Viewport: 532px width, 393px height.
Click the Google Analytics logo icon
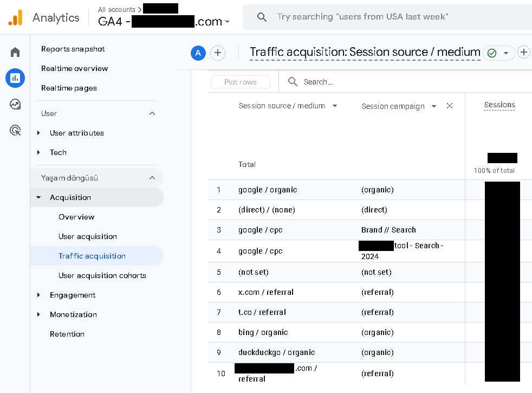(x=15, y=17)
